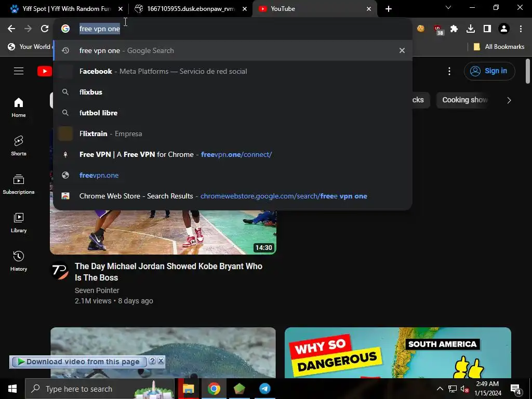Open Telegram from the taskbar
Viewport: 532px width, 399px height.
pos(264,389)
